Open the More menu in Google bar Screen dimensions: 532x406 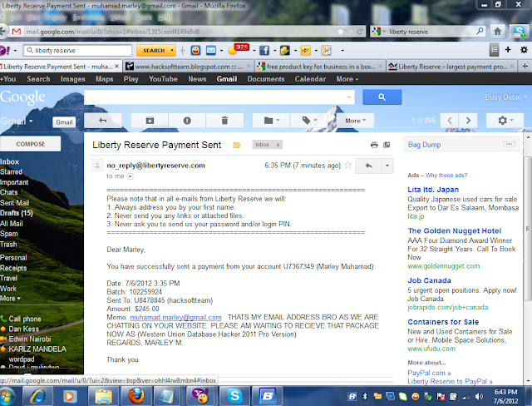click(347, 79)
